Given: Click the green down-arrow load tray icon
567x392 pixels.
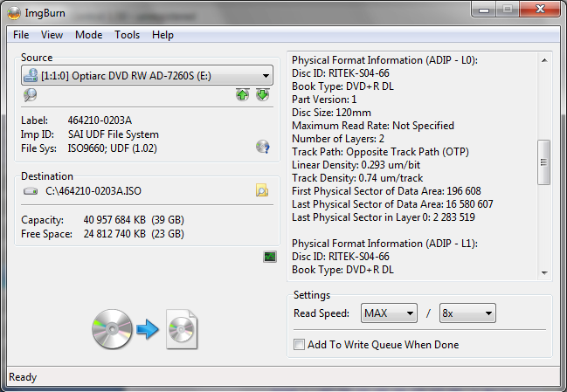Looking at the screenshot, I should [262, 95].
